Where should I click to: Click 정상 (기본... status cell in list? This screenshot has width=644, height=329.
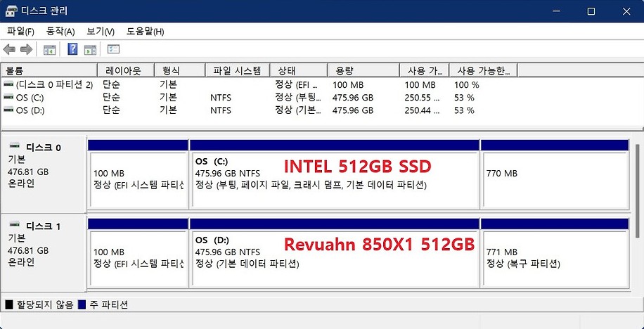pos(298,110)
